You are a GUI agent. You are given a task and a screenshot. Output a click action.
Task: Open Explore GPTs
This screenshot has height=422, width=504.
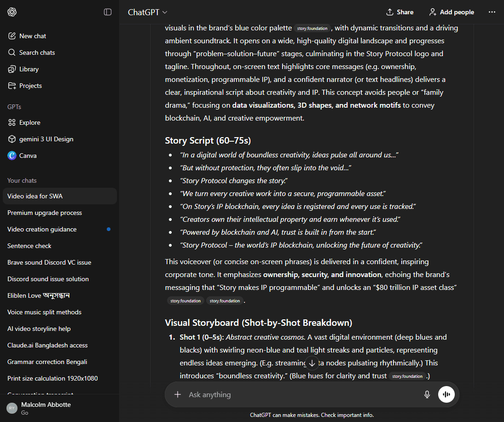(29, 122)
